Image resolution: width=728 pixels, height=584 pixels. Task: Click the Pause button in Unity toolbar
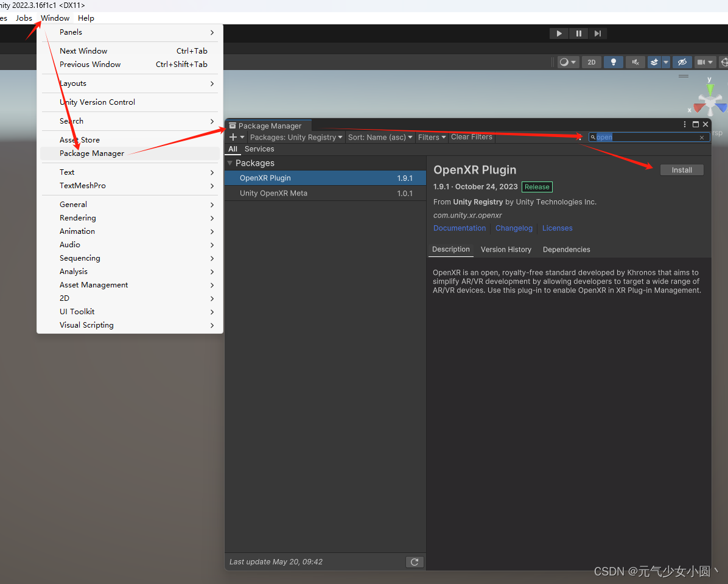[578, 33]
